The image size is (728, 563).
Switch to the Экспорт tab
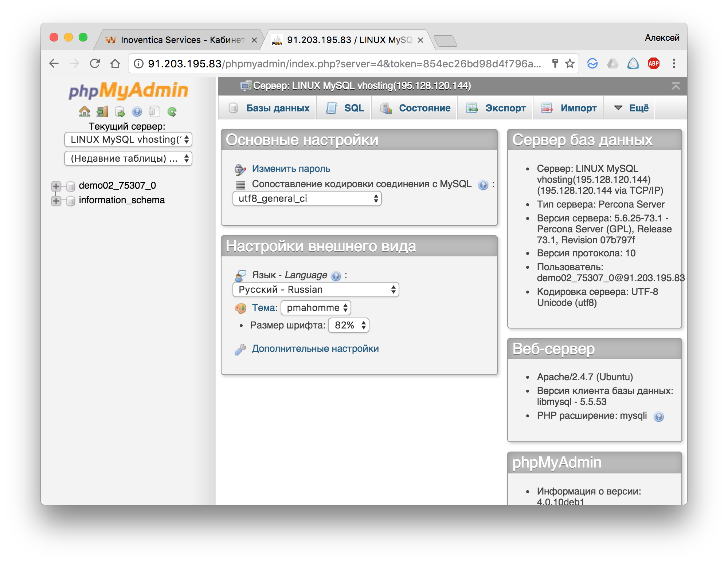click(x=496, y=108)
